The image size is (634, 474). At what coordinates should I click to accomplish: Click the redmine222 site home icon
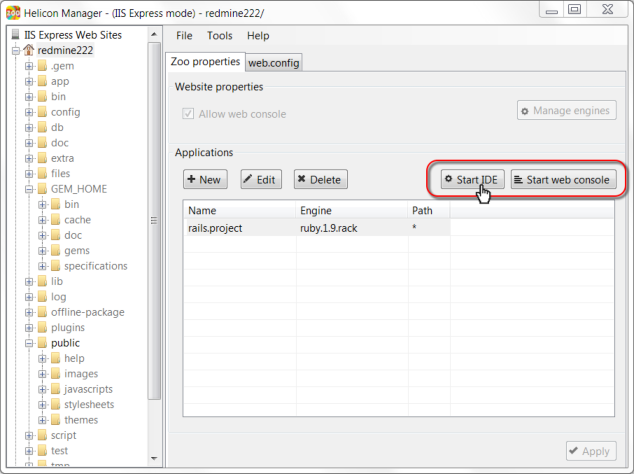tap(28, 50)
